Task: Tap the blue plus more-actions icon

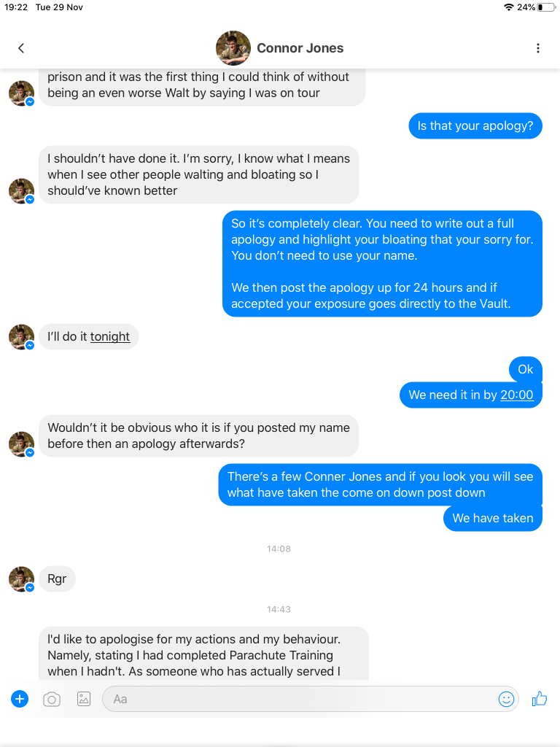Action: click(20, 699)
